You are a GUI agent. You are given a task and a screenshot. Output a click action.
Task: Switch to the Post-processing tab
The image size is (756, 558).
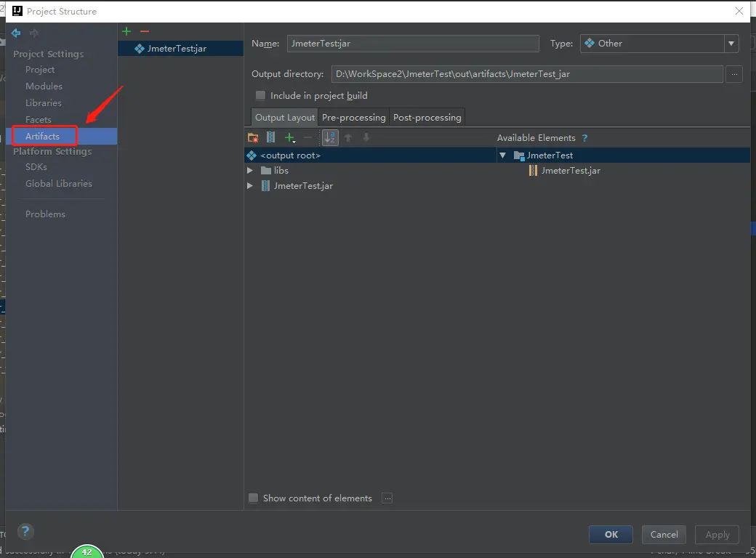click(x=427, y=118)
